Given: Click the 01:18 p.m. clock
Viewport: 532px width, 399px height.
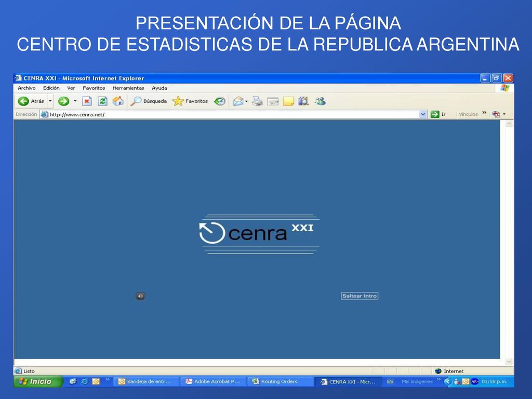Looking at the screenshot, I should (x=495, y=382).
